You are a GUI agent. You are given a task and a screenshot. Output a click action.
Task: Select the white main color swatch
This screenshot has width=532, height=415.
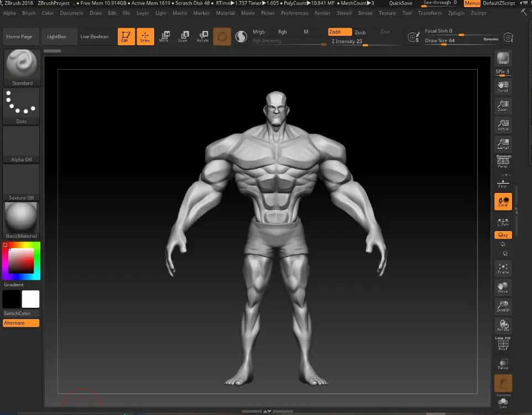[30, 299]
